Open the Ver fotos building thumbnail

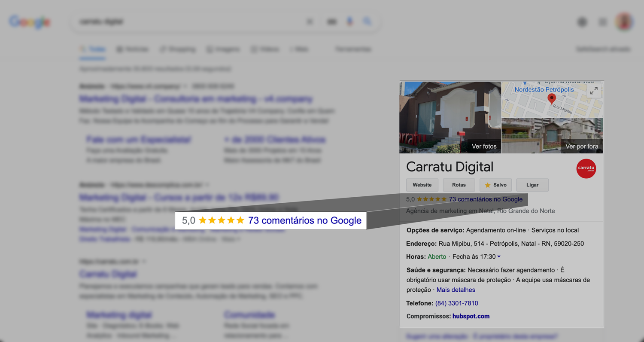pos(450,117)
